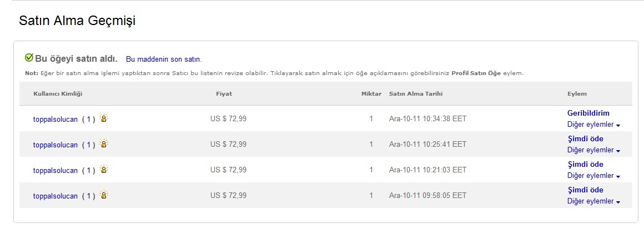The image size is (644, 228).
Task: Open Diğer eylemler dropdown in 10:21:03 row
Action: coord(593,176)
